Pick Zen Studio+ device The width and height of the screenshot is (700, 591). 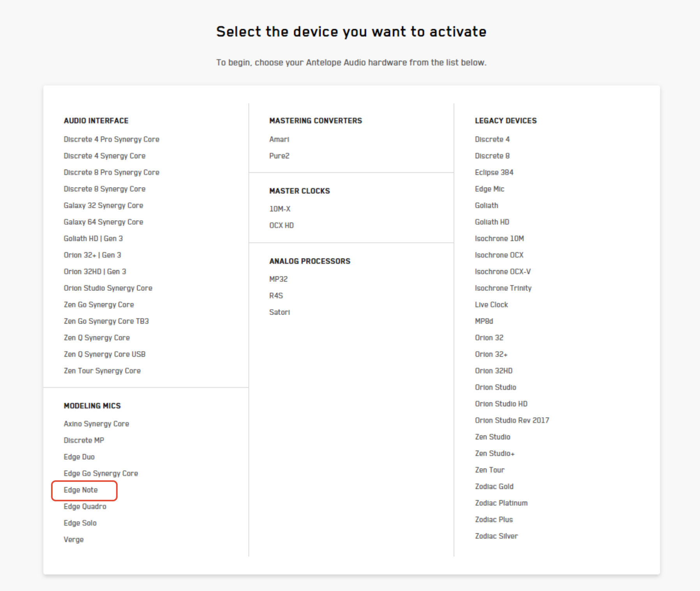click(494, 453)
